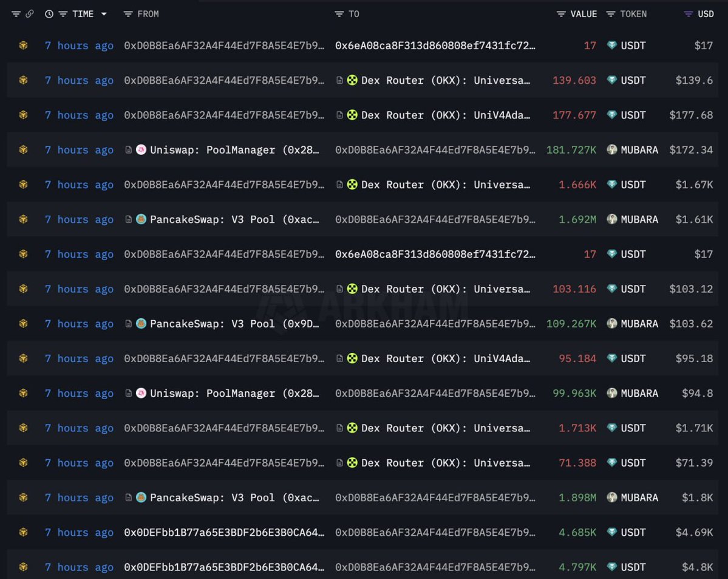
Task: Select the 4.685K value cell
Action: [x=577, y=533]
